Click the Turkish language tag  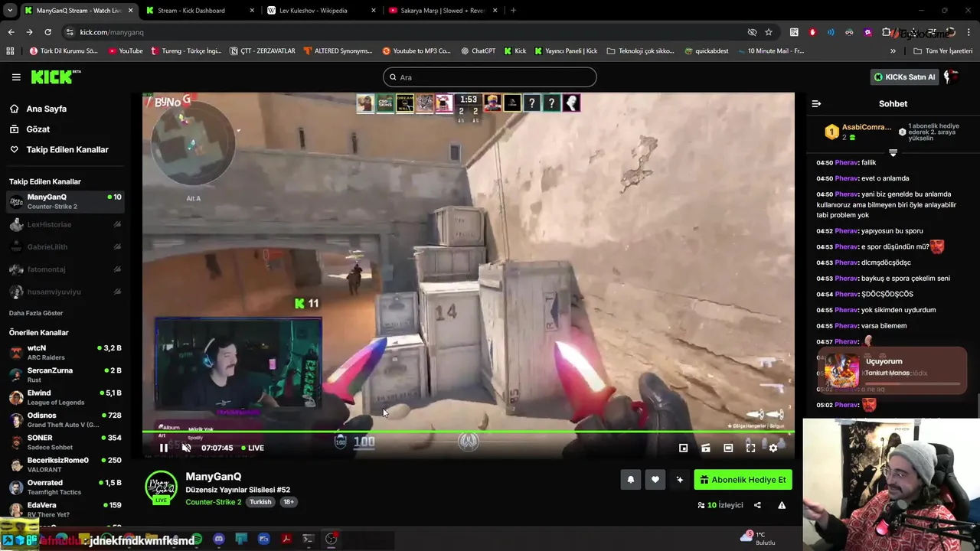coord(260,502)
